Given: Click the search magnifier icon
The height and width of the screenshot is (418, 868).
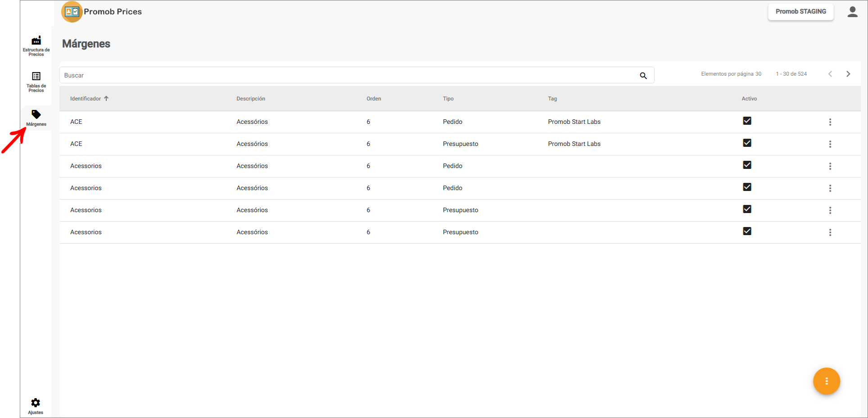Looking at the screenshot, I should [x=643, y=76].
